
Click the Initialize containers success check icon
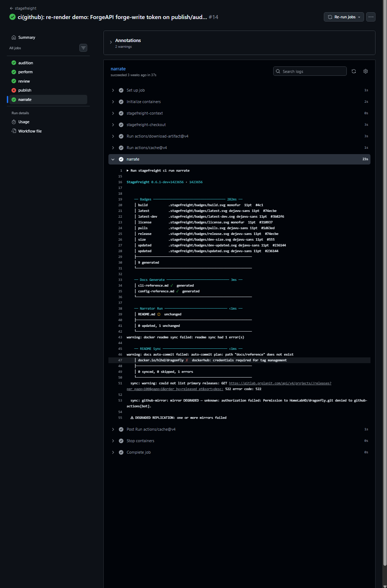coord(121,102)
